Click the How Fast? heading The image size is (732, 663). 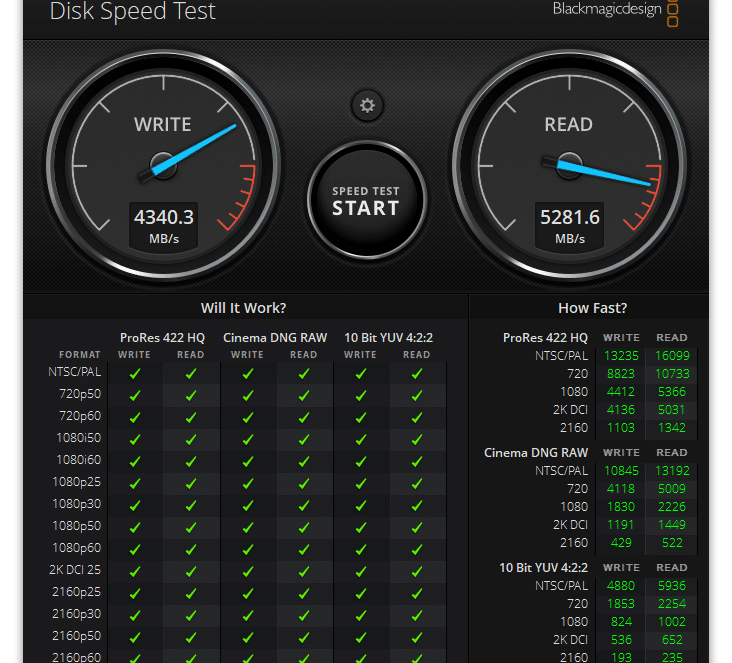coord(592,308)
